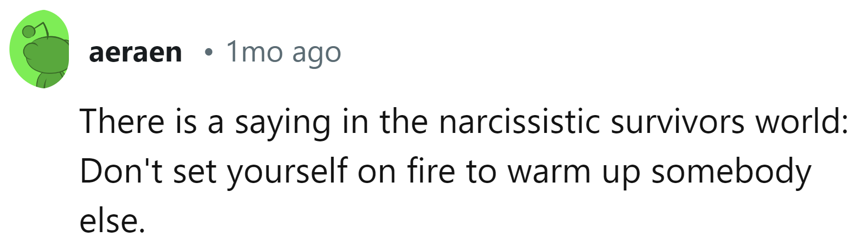The width and height of the screenshot is (868, 249).
Task: Click the word 'else.' on last line
Action: [112, 221]
